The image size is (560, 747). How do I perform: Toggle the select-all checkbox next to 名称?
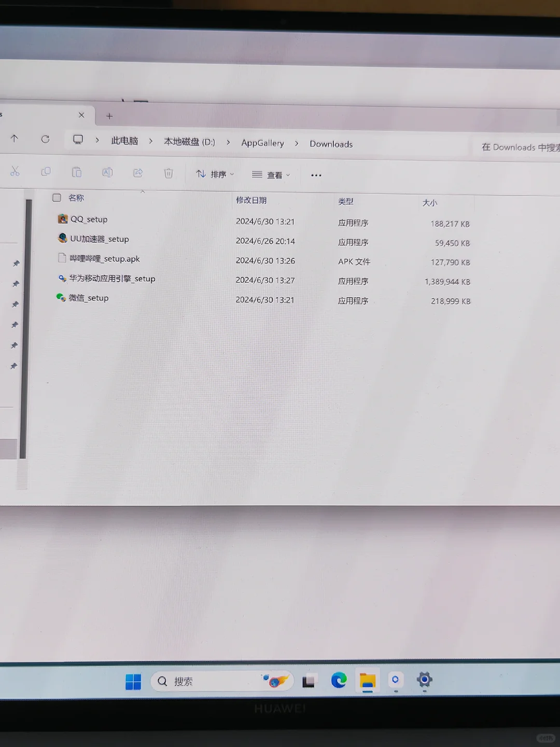pos(57,197)
